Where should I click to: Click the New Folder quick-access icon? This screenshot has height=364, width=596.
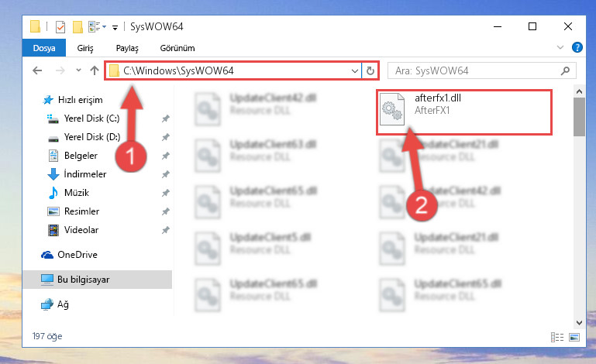tap(78, 27)
